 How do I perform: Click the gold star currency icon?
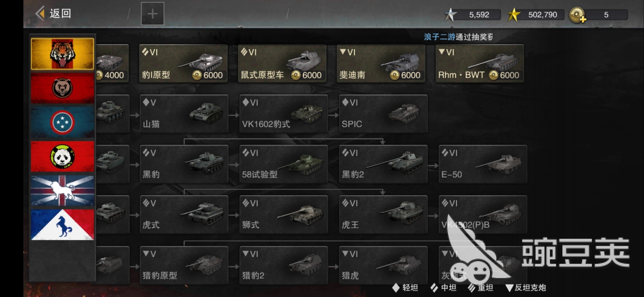click(514, 15)
